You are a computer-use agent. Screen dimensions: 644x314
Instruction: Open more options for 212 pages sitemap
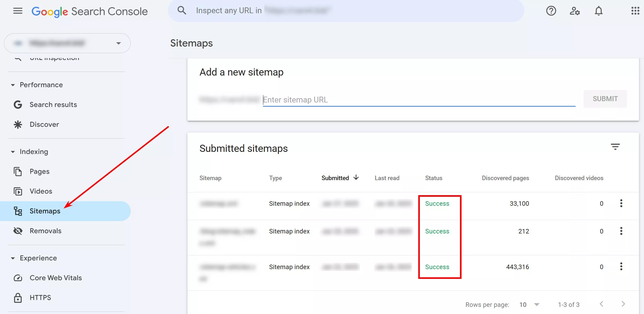pyautogui.click(x=621, y=231)
